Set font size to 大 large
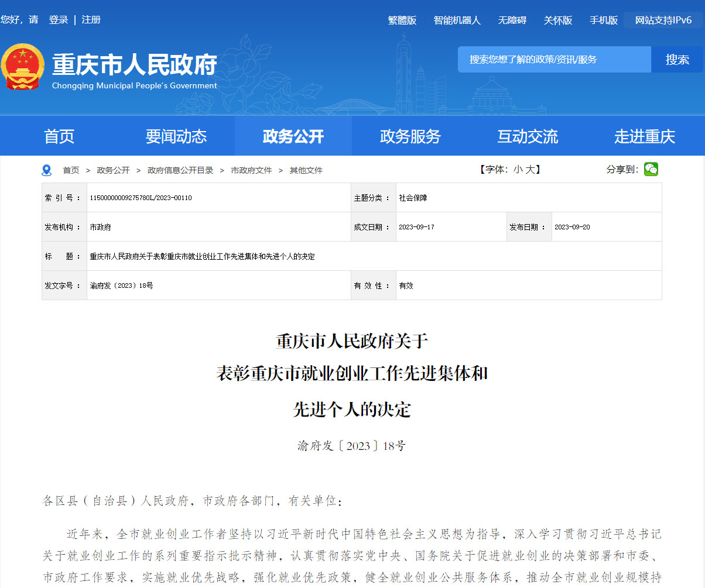 tap(530, 170)
